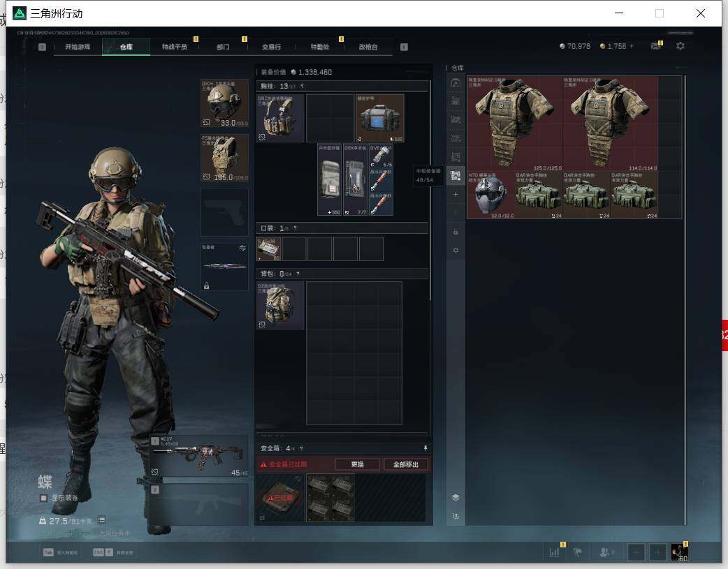Open the statistics chart icon in bottom bar
The image size is (728, 569).
[554, 552]
